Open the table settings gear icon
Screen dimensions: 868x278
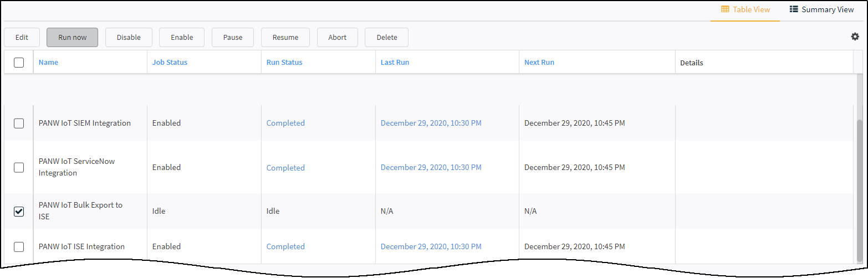[x=855, y=37]
